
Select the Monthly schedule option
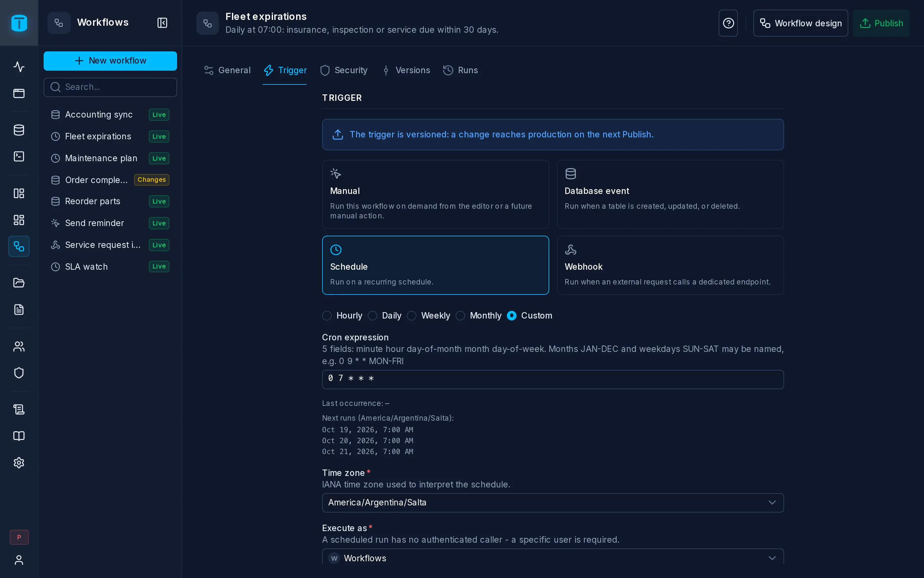tap(478, 316)
